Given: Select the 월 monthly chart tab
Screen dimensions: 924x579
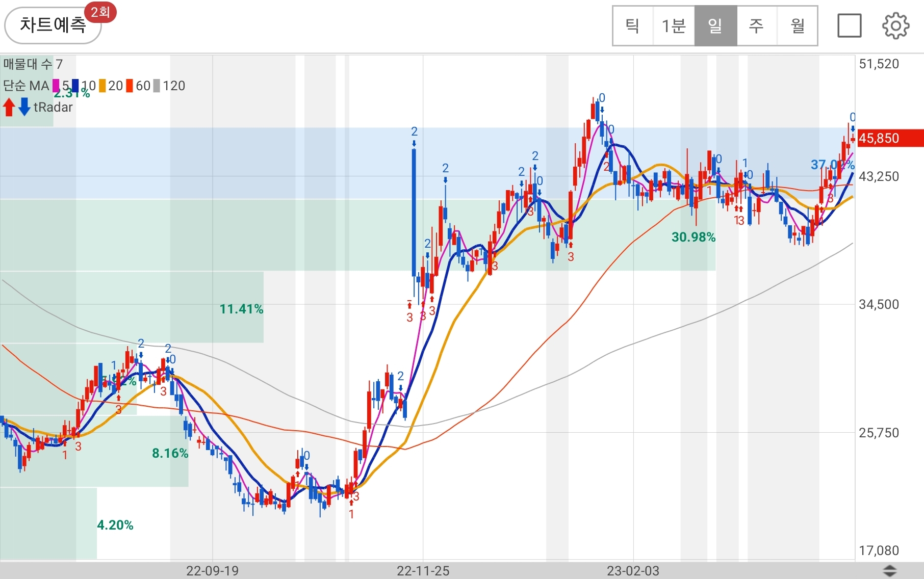Looking at the screenshot, I should coord(797,25).
